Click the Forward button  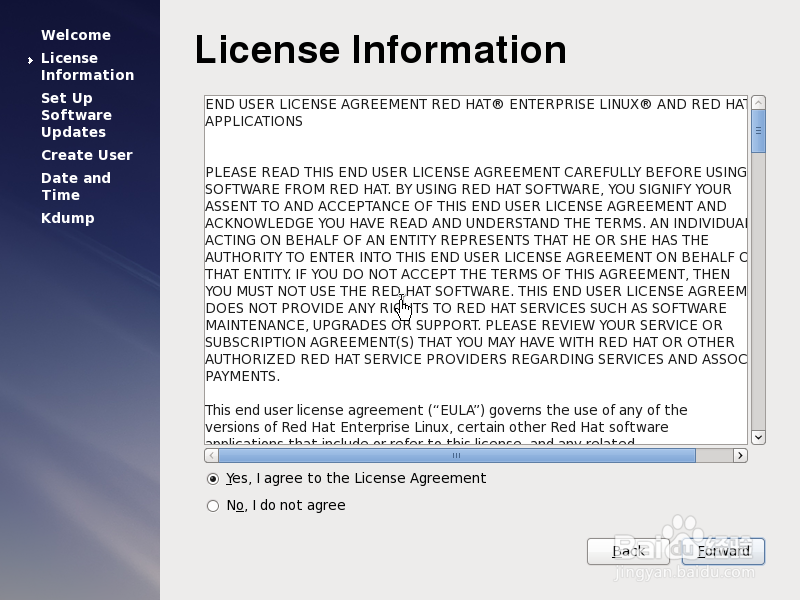click(x=723, y=552)
